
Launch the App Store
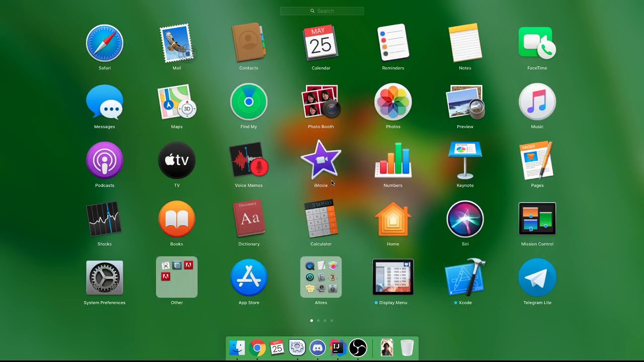click(x=249, y=278)
